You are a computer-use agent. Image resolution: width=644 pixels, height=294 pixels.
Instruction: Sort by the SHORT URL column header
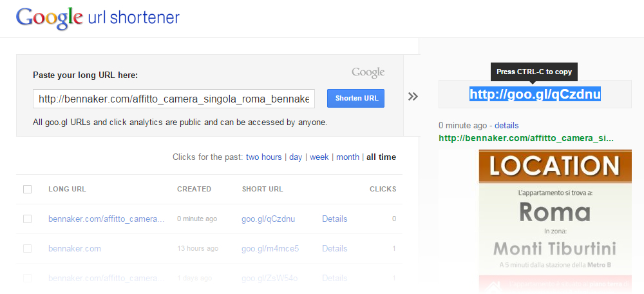[x=263, y=189]
